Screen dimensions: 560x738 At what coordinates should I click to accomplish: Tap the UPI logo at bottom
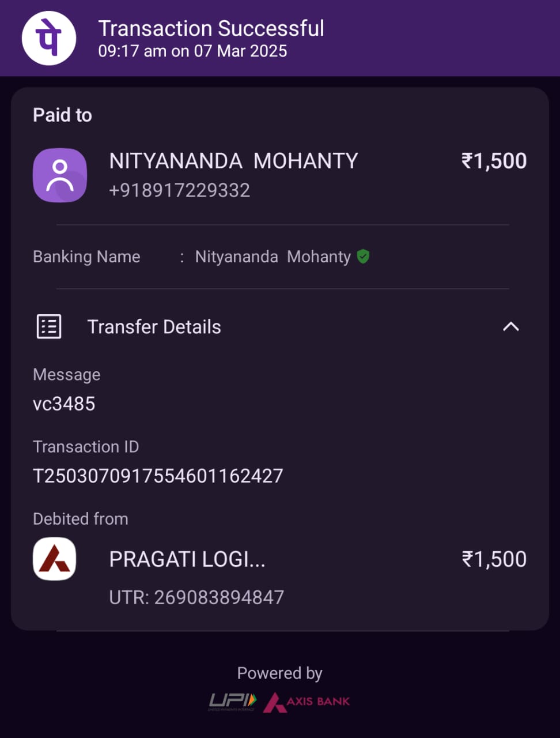point(232,701)
